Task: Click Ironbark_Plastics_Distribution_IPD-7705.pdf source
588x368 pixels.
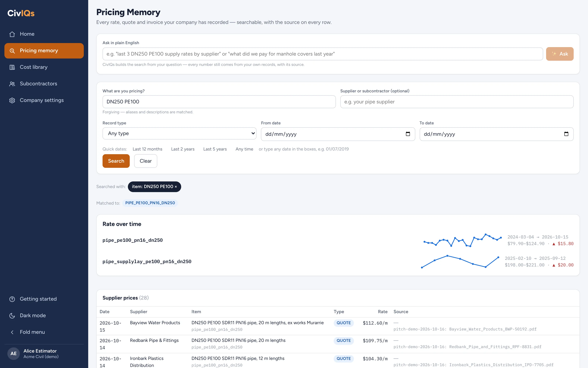Action: pyautogui.click(x=501, y=365)
